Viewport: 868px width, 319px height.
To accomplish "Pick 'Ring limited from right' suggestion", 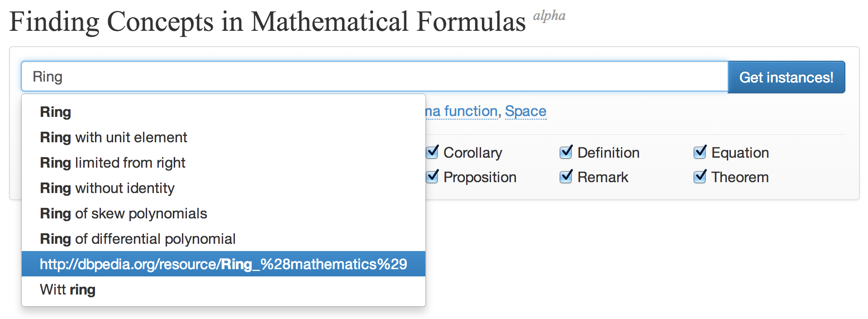I will click(x=113, y=163).
